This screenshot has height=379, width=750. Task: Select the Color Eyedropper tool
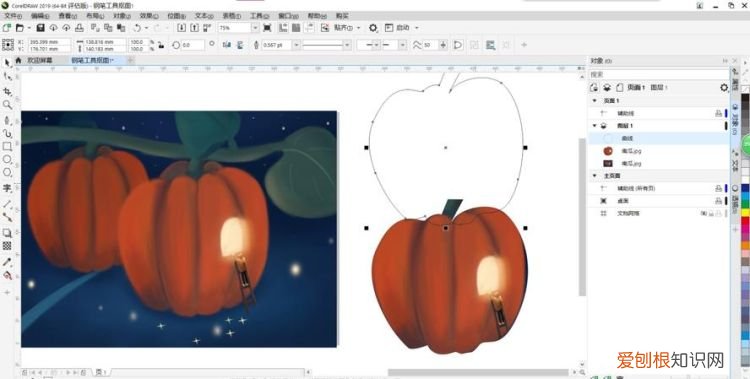click(x=7, y=262)
